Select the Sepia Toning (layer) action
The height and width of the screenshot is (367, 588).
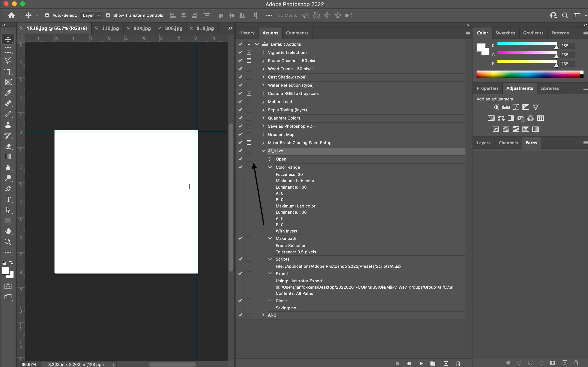coord(287,110)
